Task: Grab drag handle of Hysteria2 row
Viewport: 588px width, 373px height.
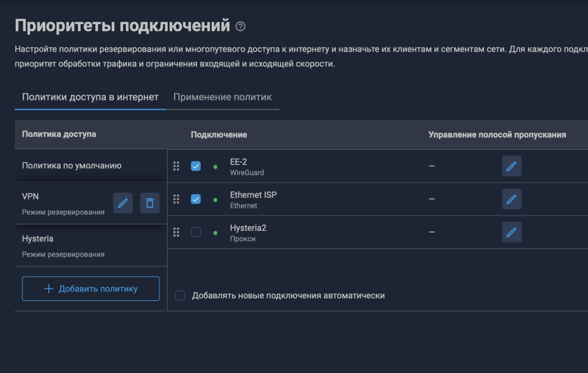Action: click(176, 232)
